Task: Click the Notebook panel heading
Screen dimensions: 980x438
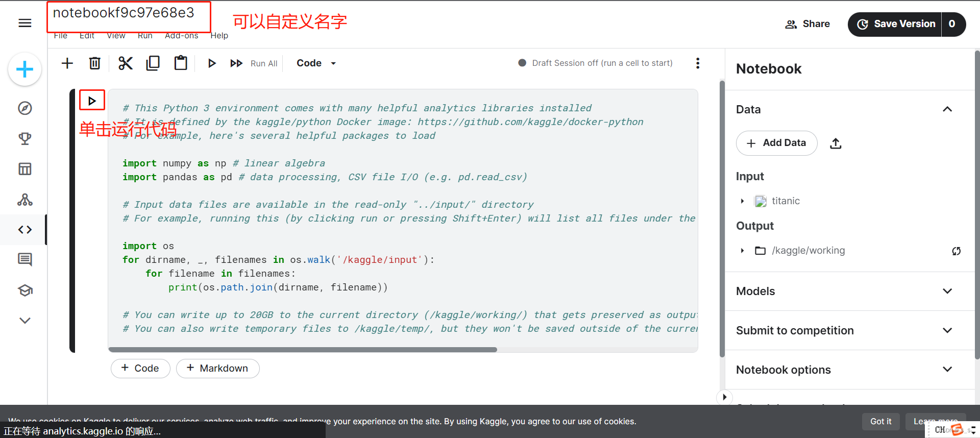Action: click(769, 69)
